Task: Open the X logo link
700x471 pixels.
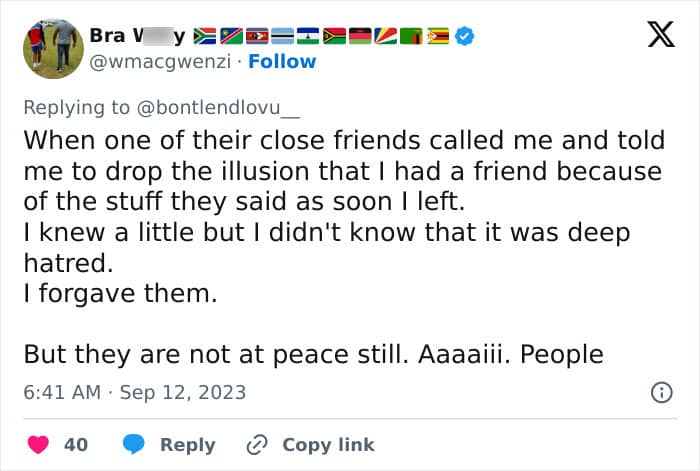Action: pos(661,34)
